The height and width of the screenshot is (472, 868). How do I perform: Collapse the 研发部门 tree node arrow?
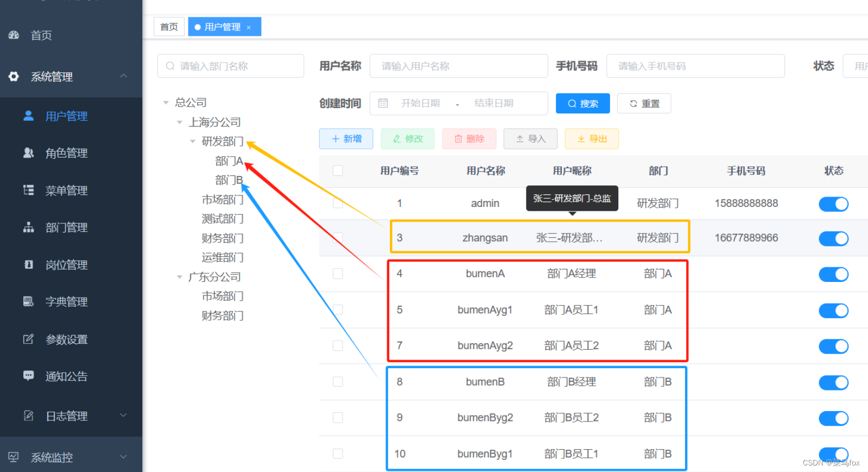click(x=193, y=141)
